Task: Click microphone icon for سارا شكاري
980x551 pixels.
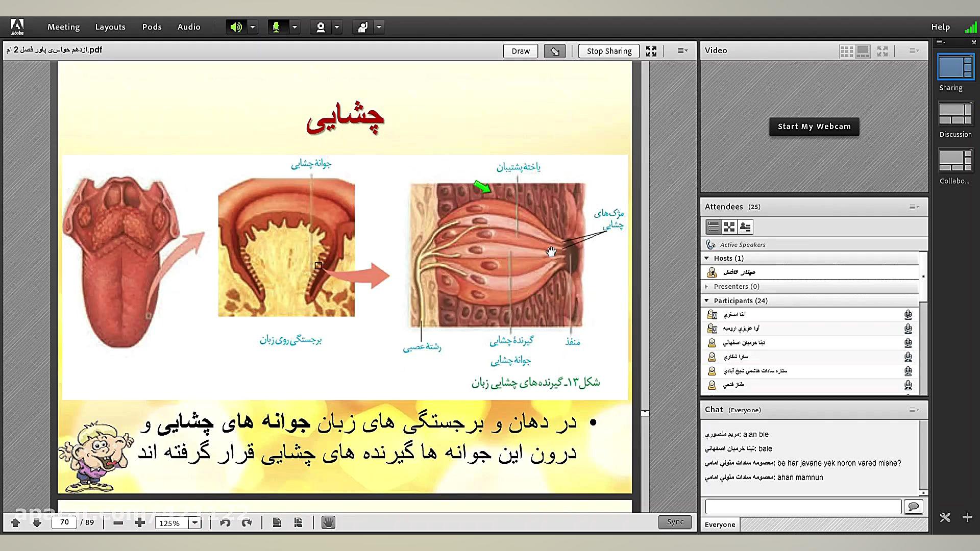Action: point(908,357)
